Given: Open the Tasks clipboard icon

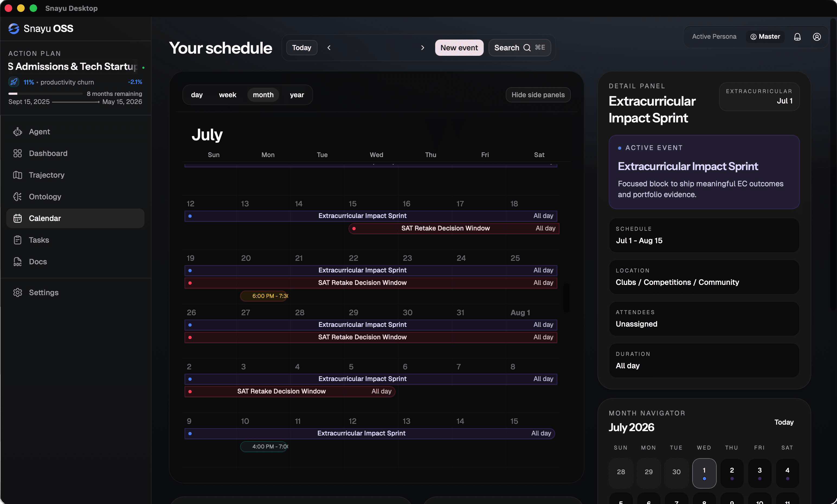Looking at the screenshot, I should tap(18, 240).
